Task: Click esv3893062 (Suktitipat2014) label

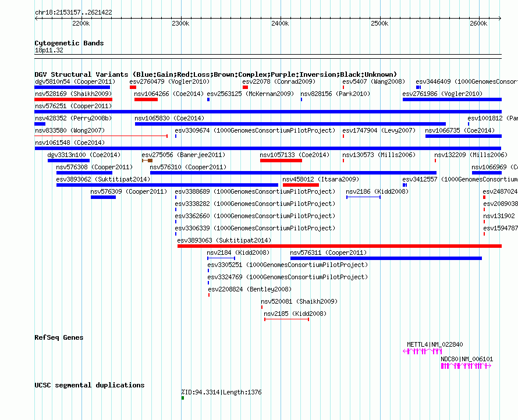Action: (x=103, y=179)
